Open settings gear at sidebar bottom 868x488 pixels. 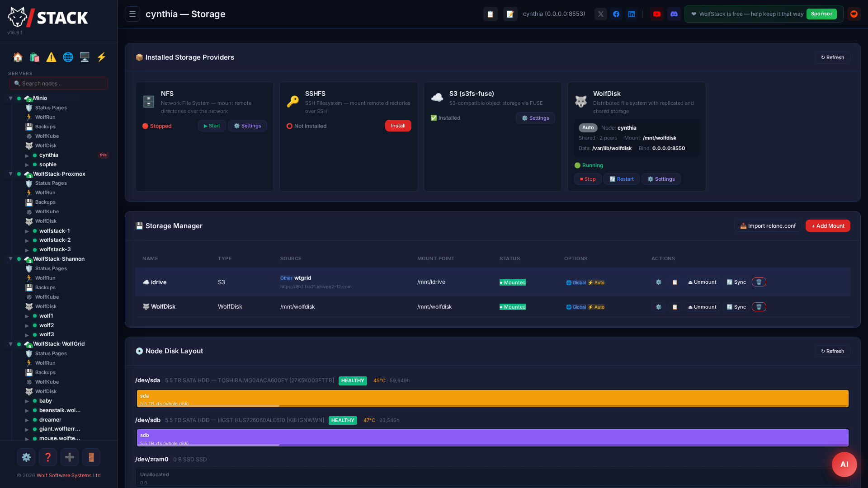(x=26, y=457)
